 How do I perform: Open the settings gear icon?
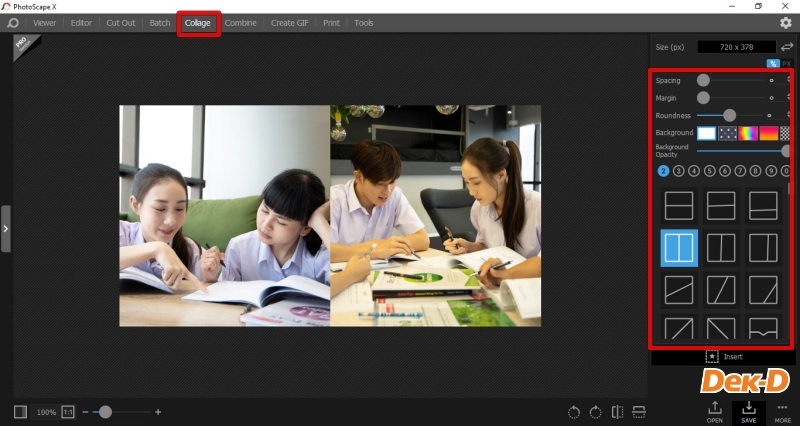pyautogui.click(x=785, y=23)
